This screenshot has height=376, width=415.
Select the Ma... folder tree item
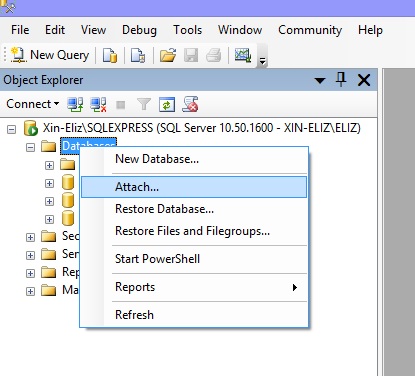pos(70,290)
